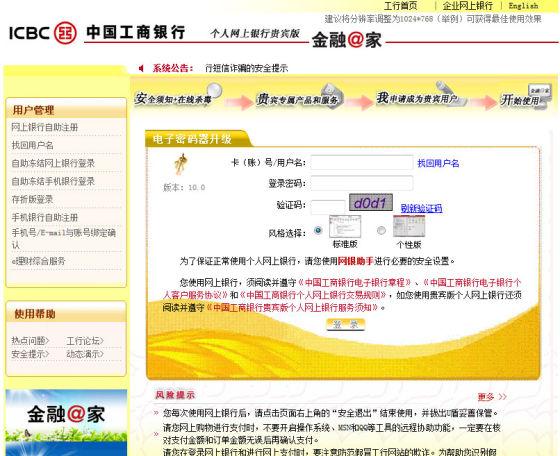Image resolution: width=560 pixels, height=456 pixels.
Task: Open the 贵宾专属产品和服务 step banner
Action: [x=300, y=97]
